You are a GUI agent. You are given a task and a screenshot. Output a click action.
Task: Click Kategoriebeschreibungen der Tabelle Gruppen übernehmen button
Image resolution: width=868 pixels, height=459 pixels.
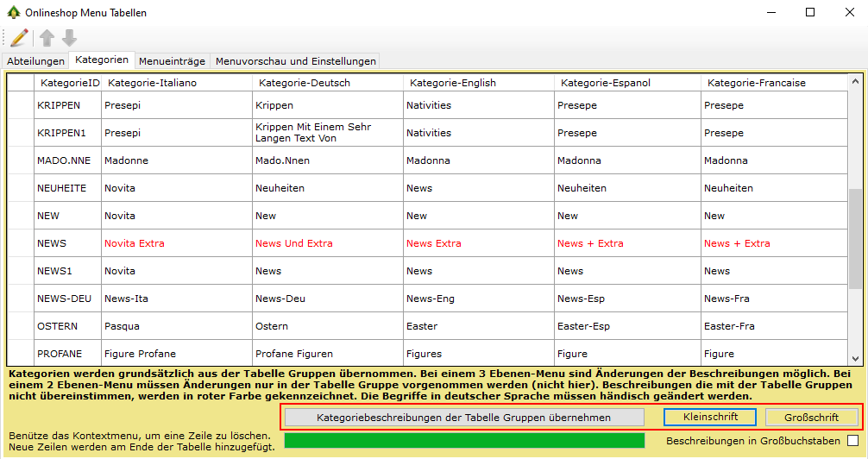click(464, 417)
